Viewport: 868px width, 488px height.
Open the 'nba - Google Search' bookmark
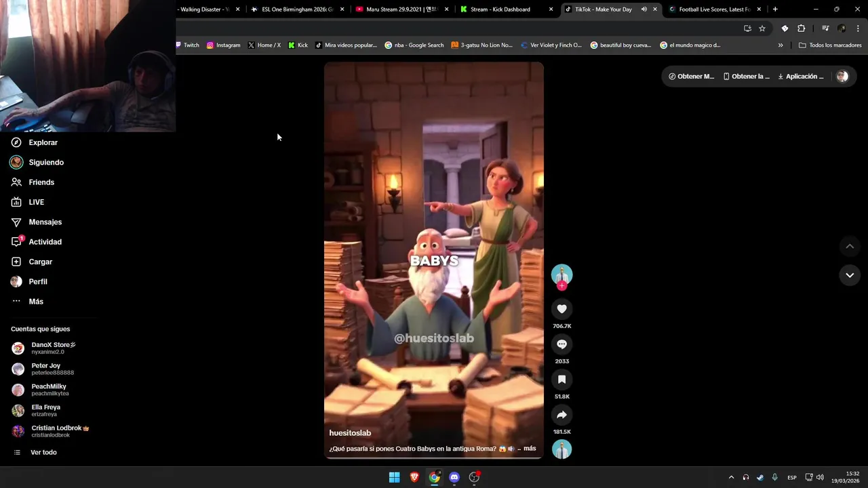tap(414, 45)
